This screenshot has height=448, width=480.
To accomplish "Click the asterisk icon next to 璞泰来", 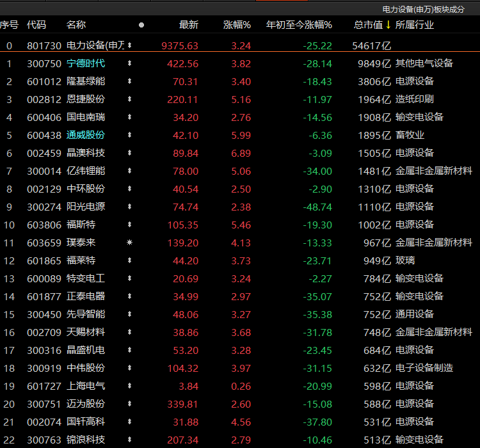I will 130,243.
